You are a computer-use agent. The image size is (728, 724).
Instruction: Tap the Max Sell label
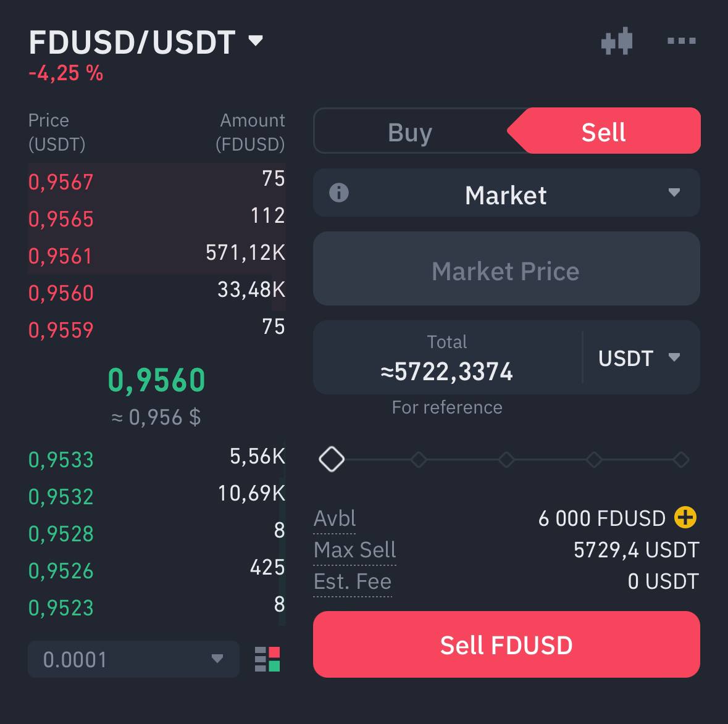pos(354,550)
